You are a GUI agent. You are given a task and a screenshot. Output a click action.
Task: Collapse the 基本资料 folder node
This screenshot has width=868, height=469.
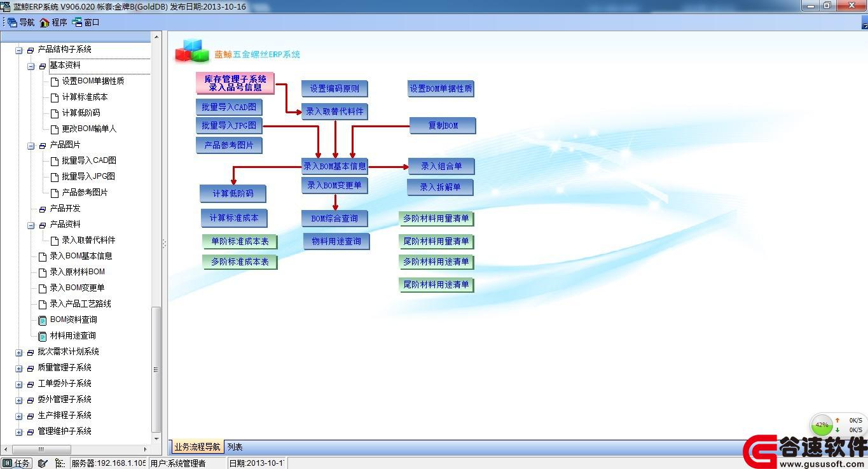[31, 66]
